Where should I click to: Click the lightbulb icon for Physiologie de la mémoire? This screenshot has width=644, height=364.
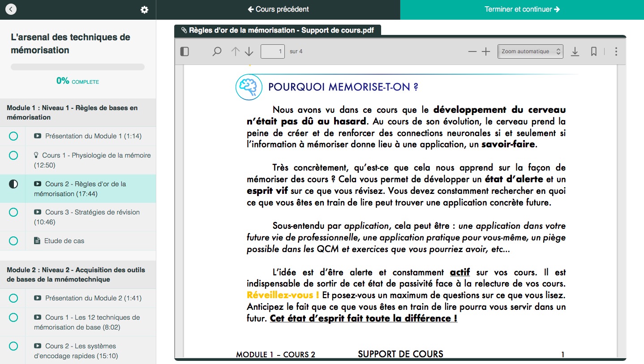[36, 155]
